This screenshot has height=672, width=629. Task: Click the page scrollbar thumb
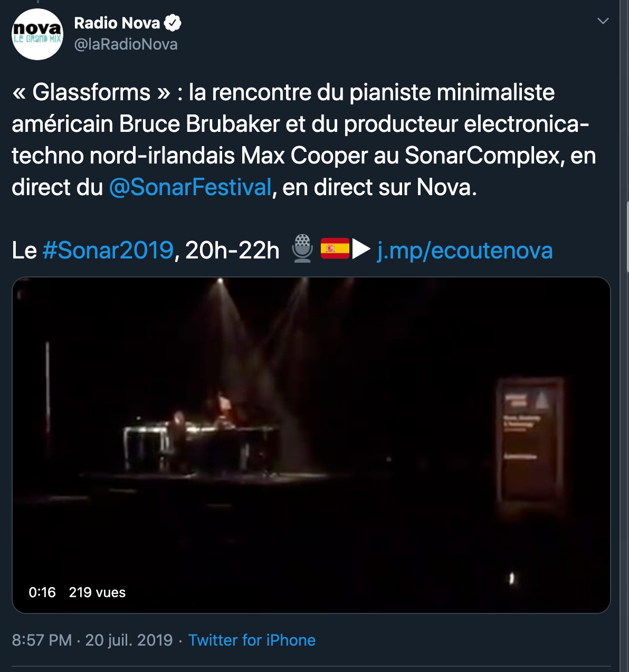627,237
